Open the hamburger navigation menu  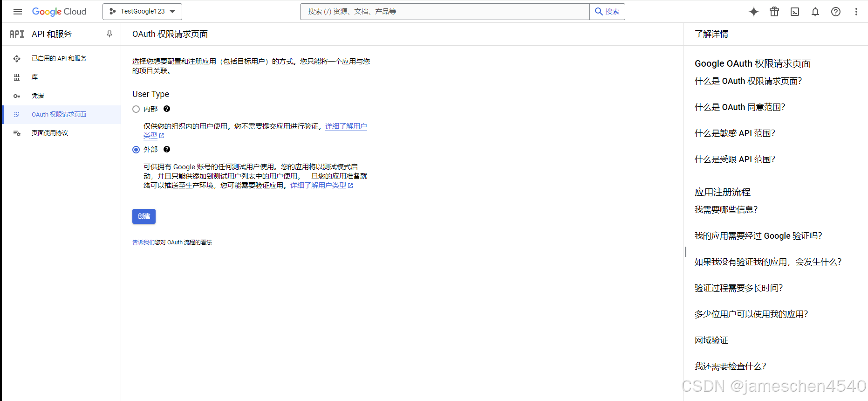pos(18,12)
